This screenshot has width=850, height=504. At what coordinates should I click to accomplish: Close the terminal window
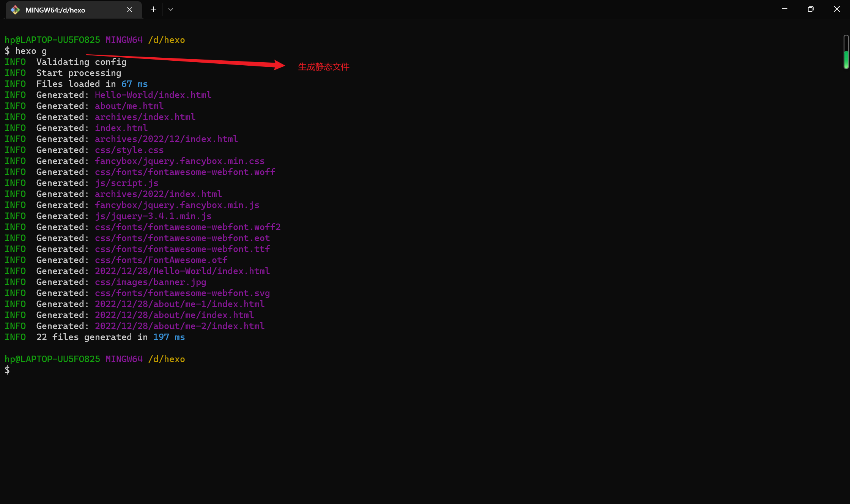coord(837,9)
